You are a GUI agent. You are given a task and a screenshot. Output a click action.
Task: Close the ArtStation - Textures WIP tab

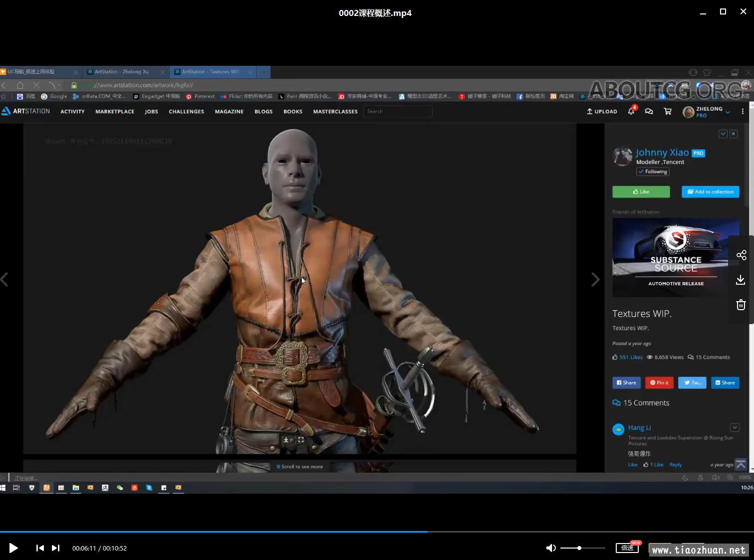pyautogui.click(x=250, y=72)
